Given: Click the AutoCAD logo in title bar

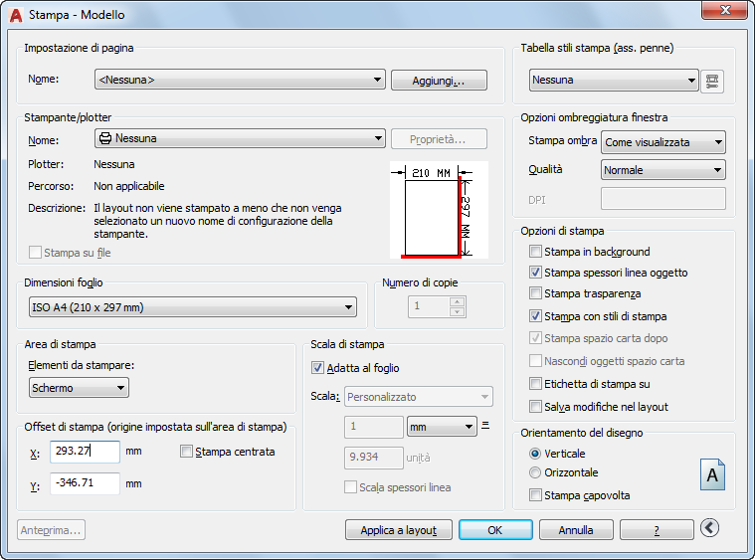Looking at the screenshot, I should [x=16, y=15].
